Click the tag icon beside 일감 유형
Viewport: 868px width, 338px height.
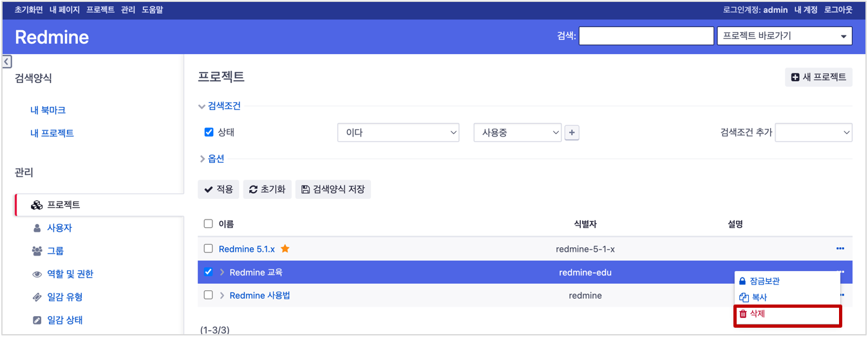tap(37, 297)
